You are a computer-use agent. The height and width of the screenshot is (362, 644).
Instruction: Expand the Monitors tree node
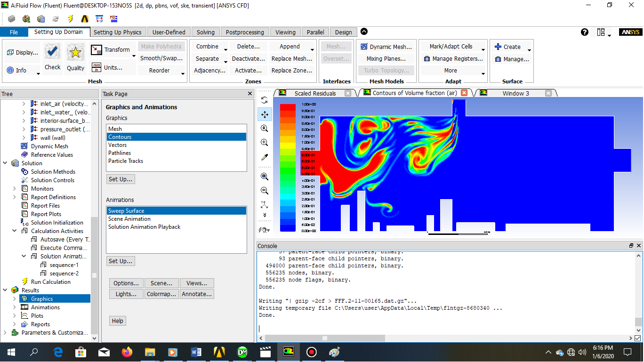(x=15, y=189)
